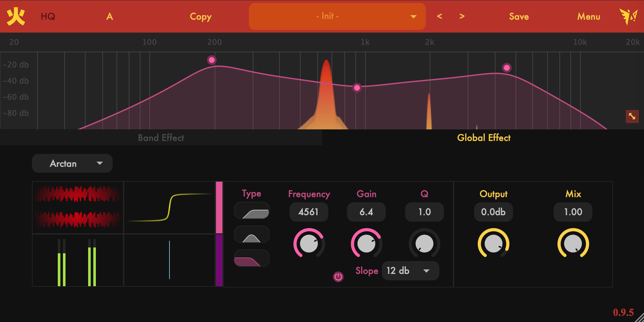Click the expand spectrum view arrow icon
644x322 pixels.
tap(632, 116)
